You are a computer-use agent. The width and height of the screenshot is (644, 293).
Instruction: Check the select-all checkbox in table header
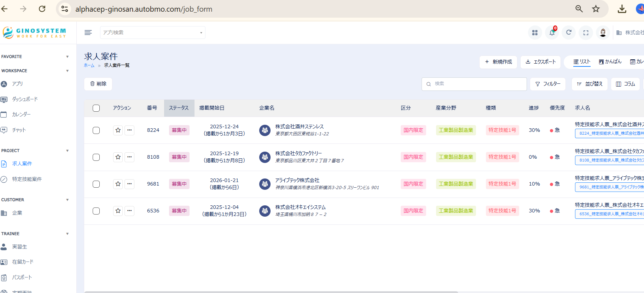[96, 108]
